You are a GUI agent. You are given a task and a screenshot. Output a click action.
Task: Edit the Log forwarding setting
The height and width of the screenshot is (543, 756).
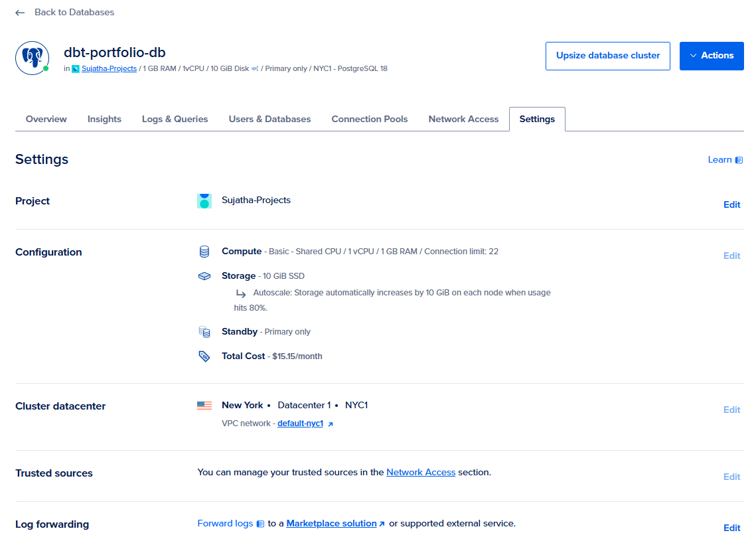(731, 528)
